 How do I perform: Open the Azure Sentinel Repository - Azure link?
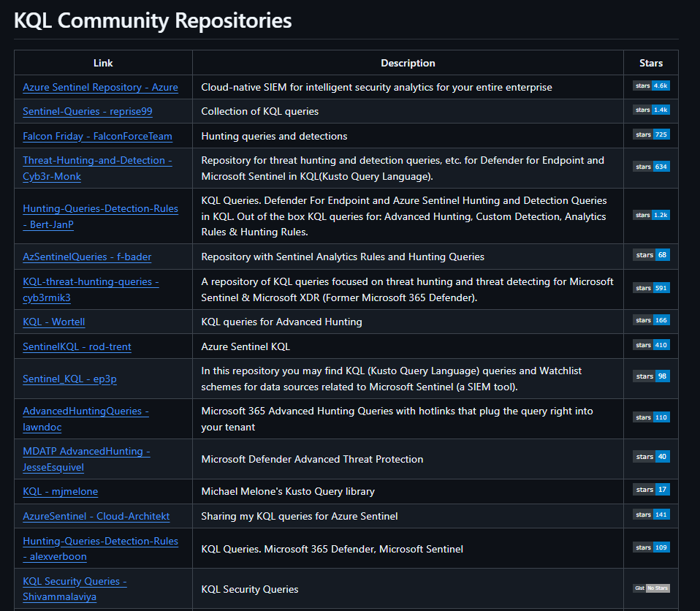[x=100, y=87]
